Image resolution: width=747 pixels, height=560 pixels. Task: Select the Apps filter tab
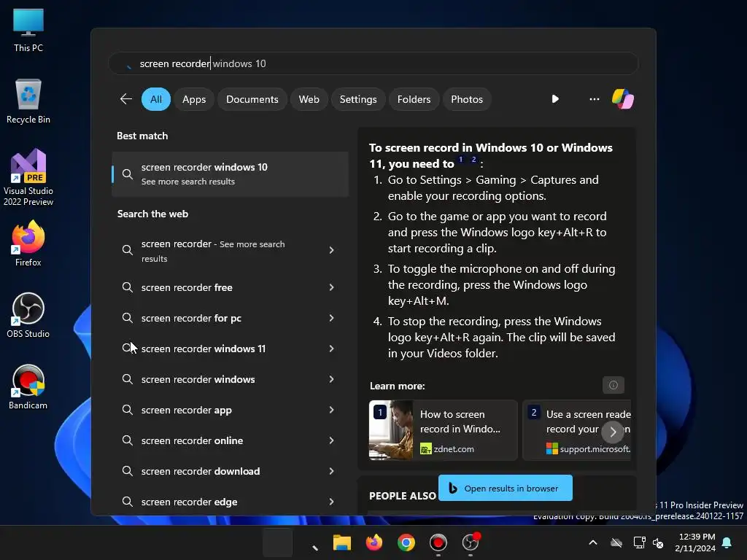(x=194, y=99)
